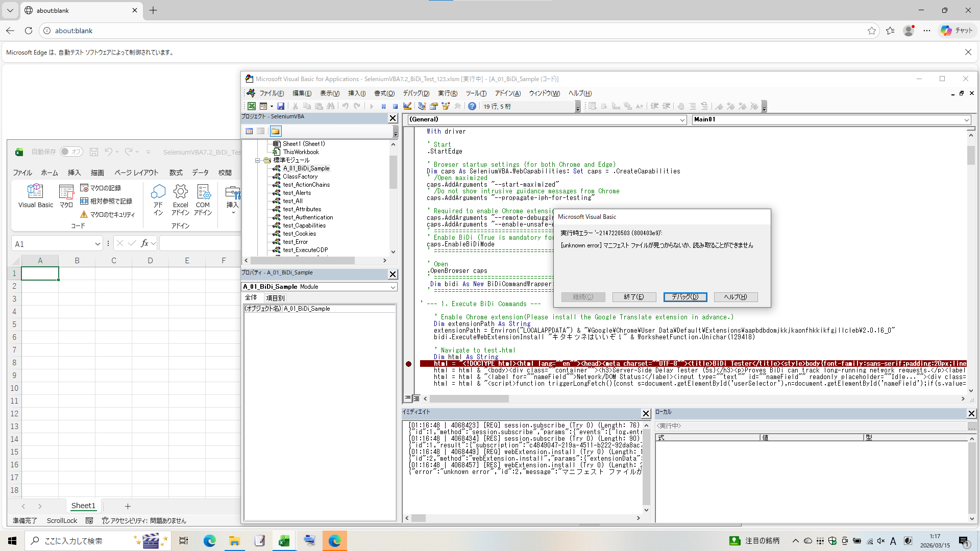Open File Explorer from the taskbar
980x551 pixels.
[234, 541]
